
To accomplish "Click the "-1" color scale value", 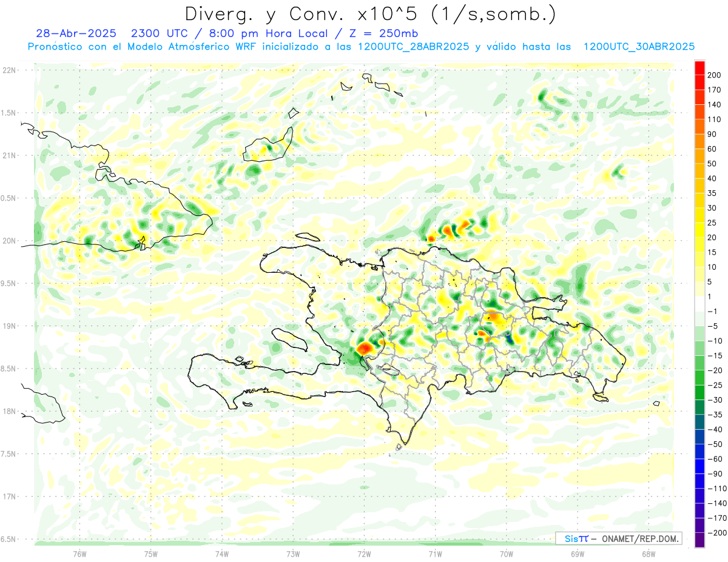I will point(714,312).
